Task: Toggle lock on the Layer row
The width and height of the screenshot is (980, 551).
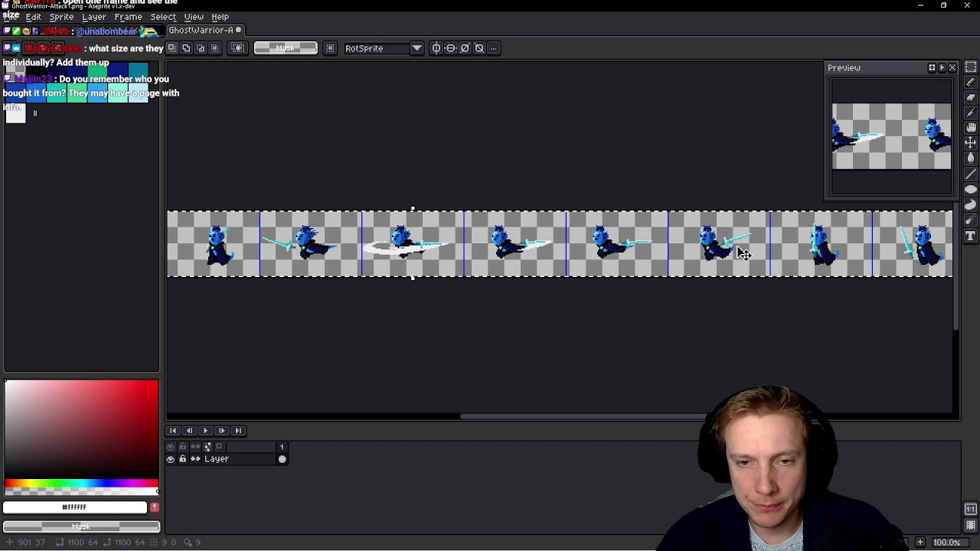Action: [182, 459]
